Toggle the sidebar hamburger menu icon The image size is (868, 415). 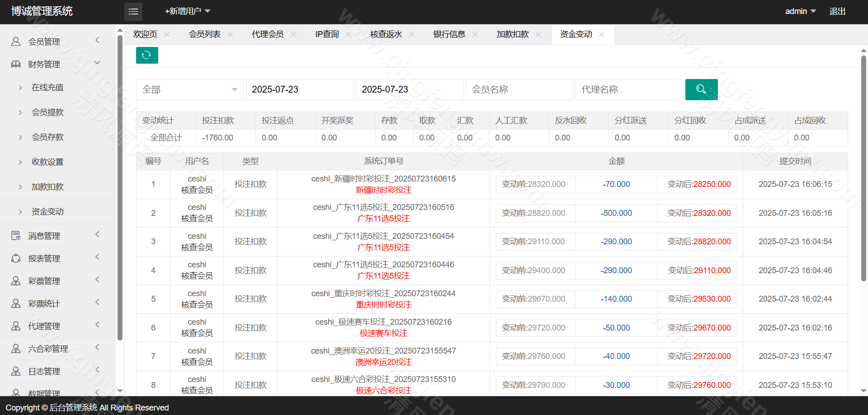[133, 11]
